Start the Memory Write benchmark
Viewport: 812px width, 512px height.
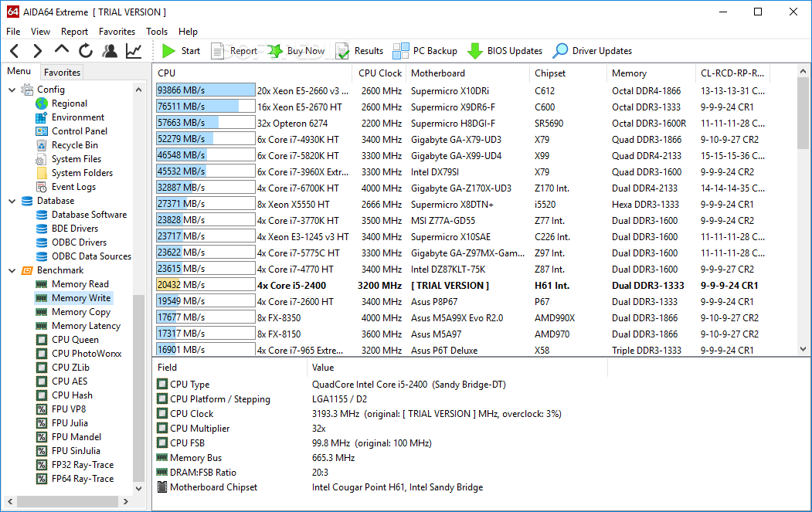point(181,51)
